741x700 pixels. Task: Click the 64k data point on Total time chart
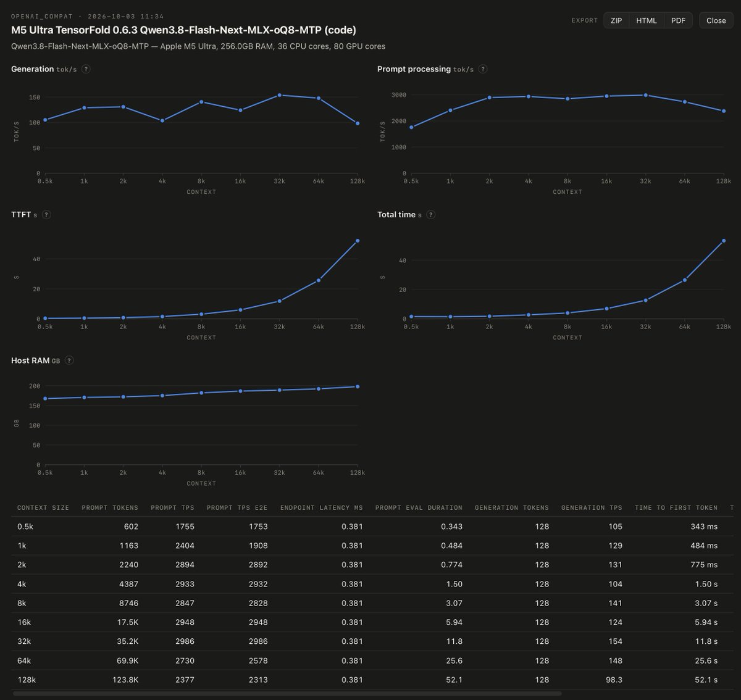(685, 280)
